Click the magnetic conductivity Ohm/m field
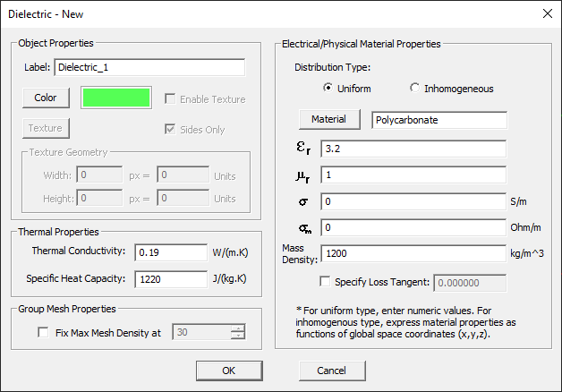This screenshot has height=392, width=562. (x=413, y=228)
